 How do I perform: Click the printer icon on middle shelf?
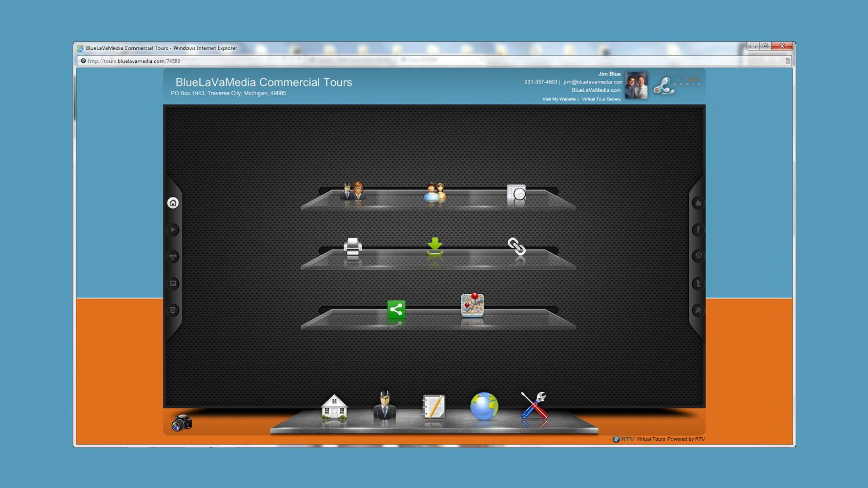[x=352, y=247]
